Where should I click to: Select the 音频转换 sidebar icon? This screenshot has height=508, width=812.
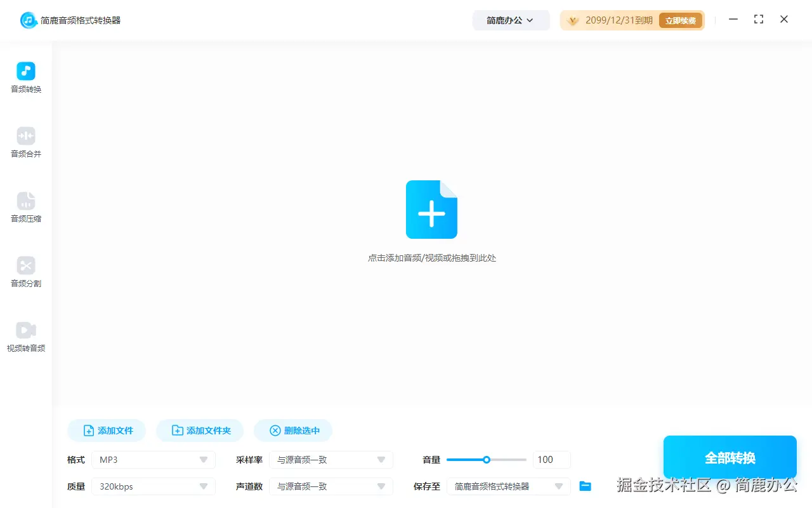click(x=25, y=76)
